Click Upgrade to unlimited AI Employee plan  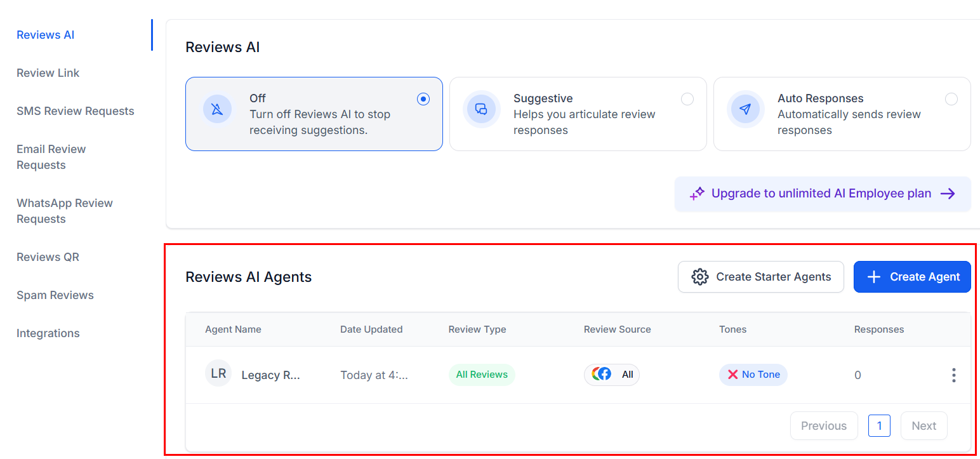coord(823,193)
